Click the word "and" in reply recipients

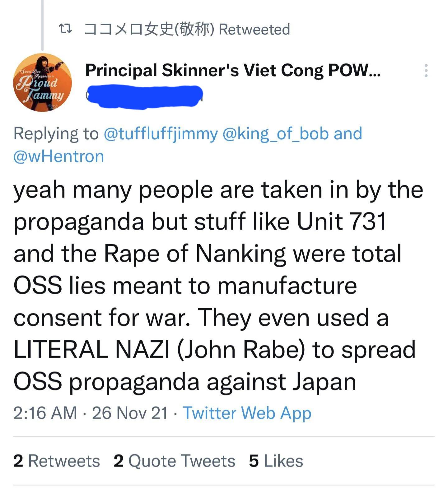tap(348, 133)
